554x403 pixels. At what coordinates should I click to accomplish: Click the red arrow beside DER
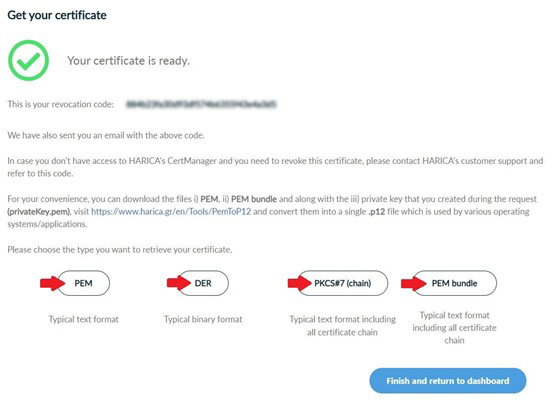(178, 283)
